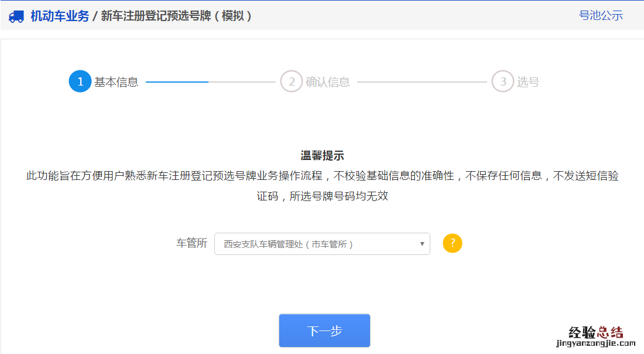This screenshot has width=644, height=354.
Task: Click the yellow question mark help icon
Action: click(451, 243)
